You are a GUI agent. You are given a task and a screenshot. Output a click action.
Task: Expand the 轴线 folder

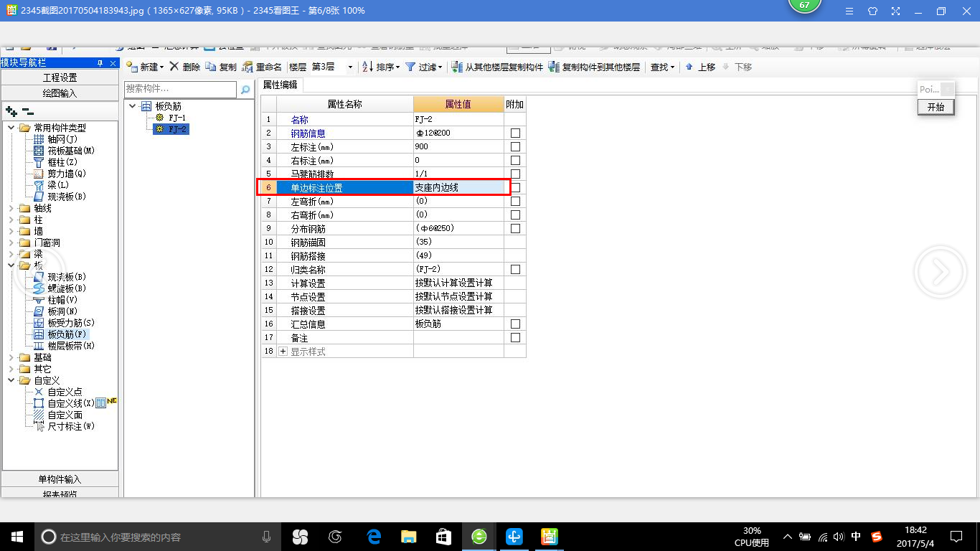point(11,208)
